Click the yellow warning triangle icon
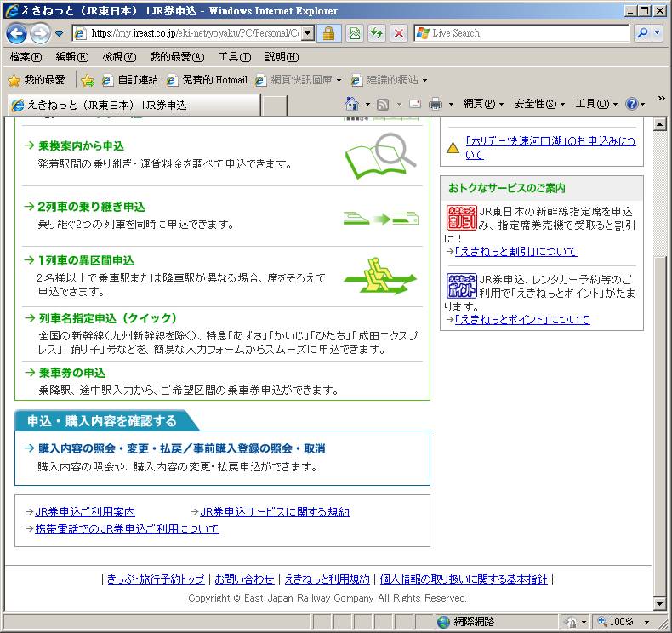This screenshot has width=672, height=633. point(453,148)
